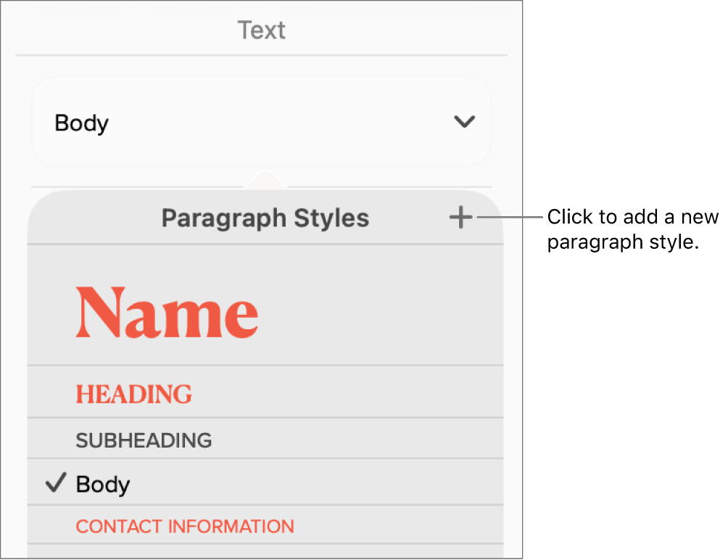Click the add new paragraph style plus icon
The width and height of the screenshot is (728, 560).
coord(460,217)
